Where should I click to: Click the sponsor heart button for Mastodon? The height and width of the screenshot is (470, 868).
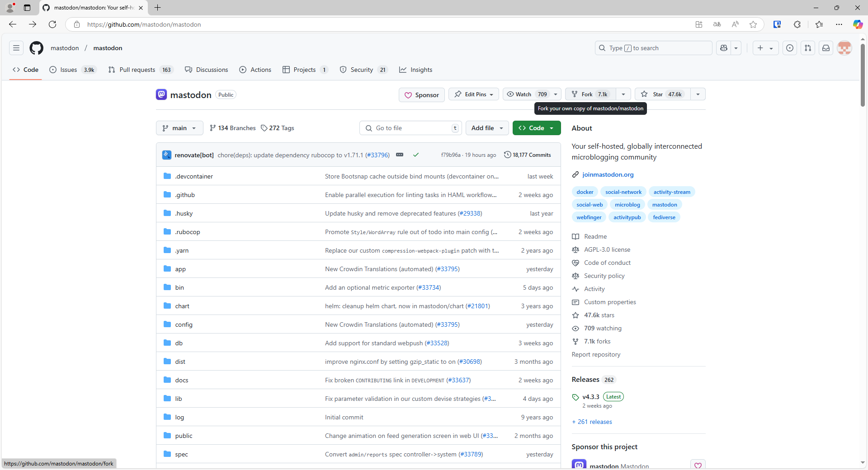point(698,465)
